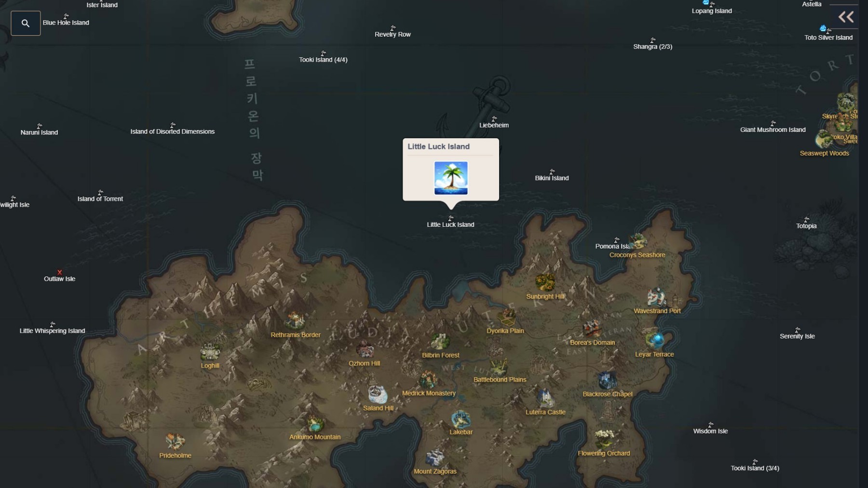Viewport: 868px width, 488px height.
Task: Click the red X Outlaw Isle marker
Action: click(60, 272)
